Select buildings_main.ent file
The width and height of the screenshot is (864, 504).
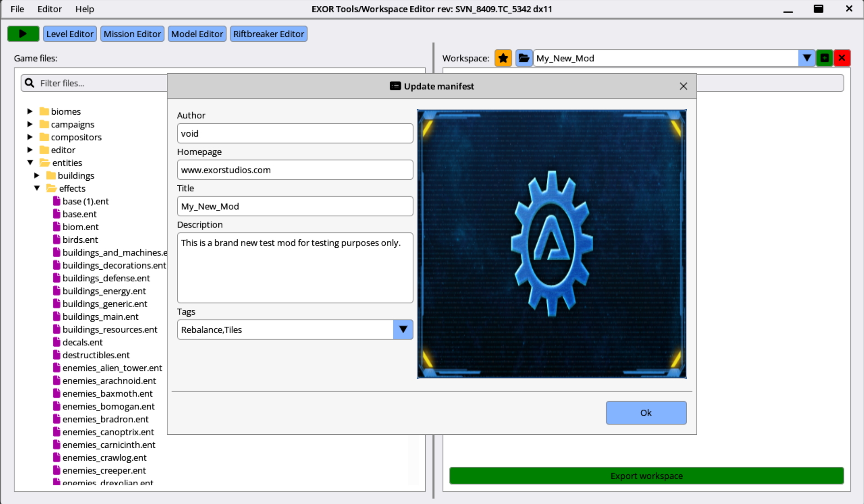point(100,317)
